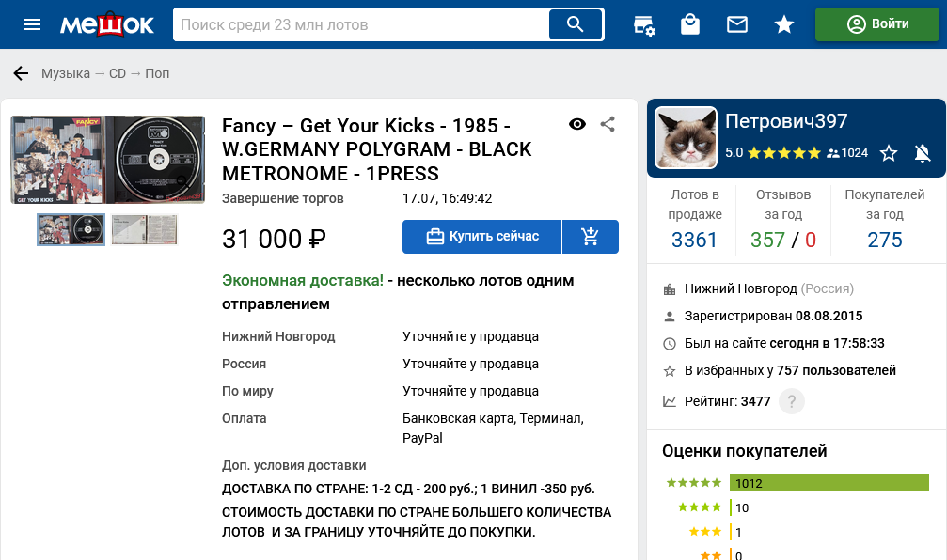This screenshot has width=947, height=560.
Task: Click the rating help question mark
Action: tap(792, 401)
